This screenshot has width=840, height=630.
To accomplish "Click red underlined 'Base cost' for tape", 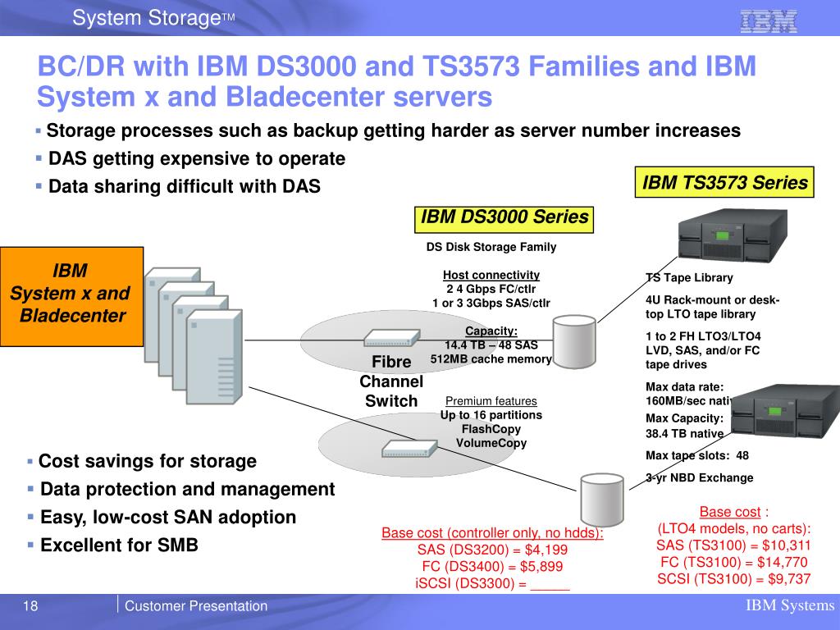I will pos(730,512).
